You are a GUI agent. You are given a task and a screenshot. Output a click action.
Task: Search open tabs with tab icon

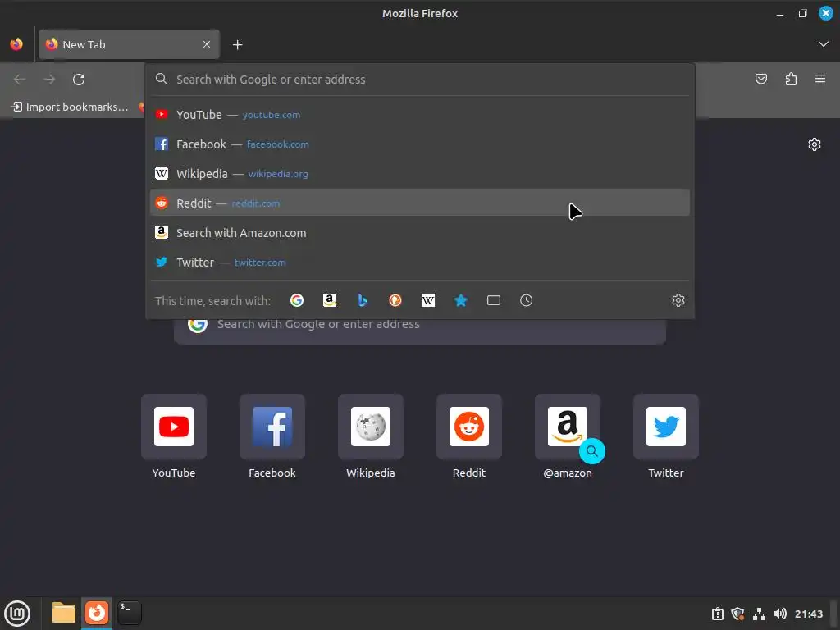point(493,300)
